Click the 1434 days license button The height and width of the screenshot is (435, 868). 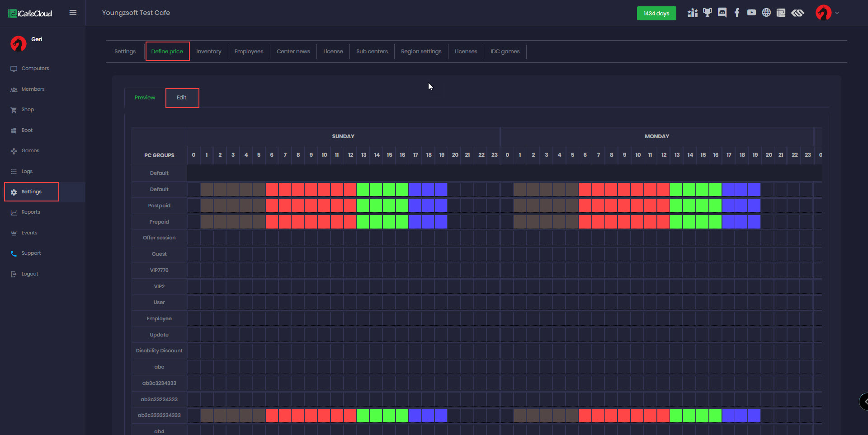point(656,14)
